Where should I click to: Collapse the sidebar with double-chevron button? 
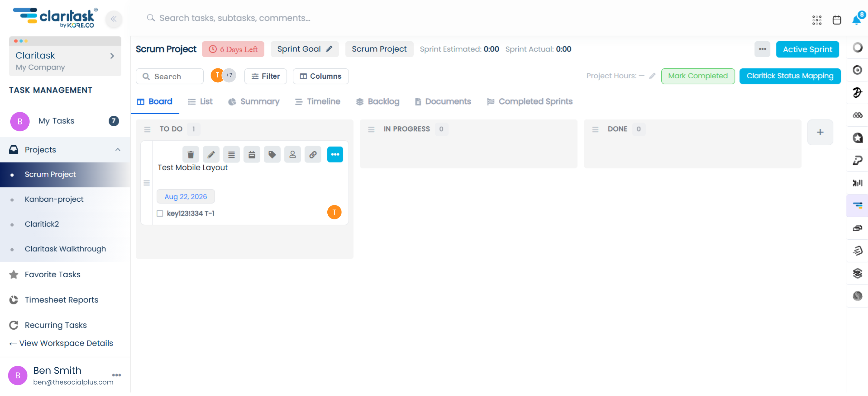[x=113, y=19]
